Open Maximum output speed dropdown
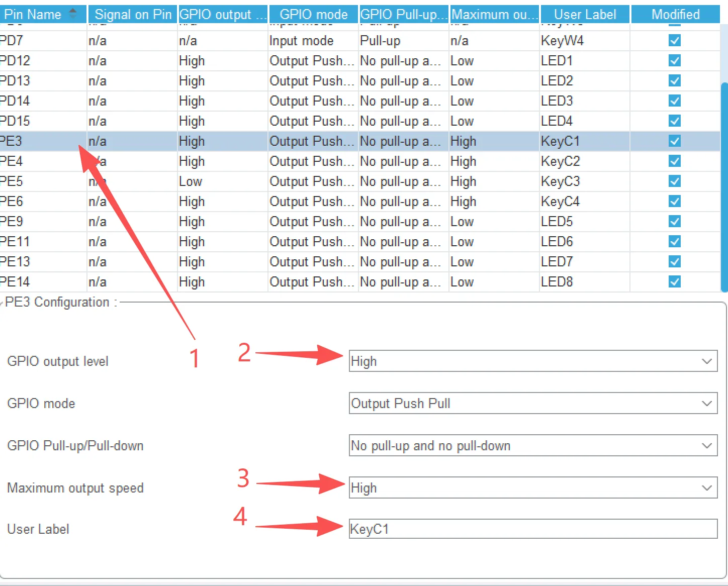Viewport: 728px width, 586px height. click(x=533, y=488)
